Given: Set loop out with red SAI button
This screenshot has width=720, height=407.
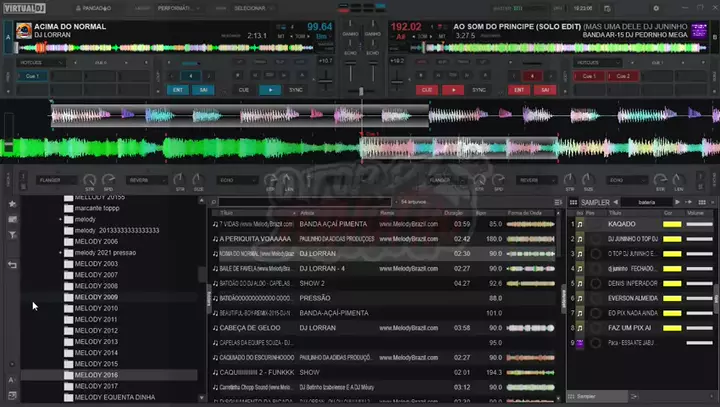Looking at the screenshot, I should [x=545, y=90].
